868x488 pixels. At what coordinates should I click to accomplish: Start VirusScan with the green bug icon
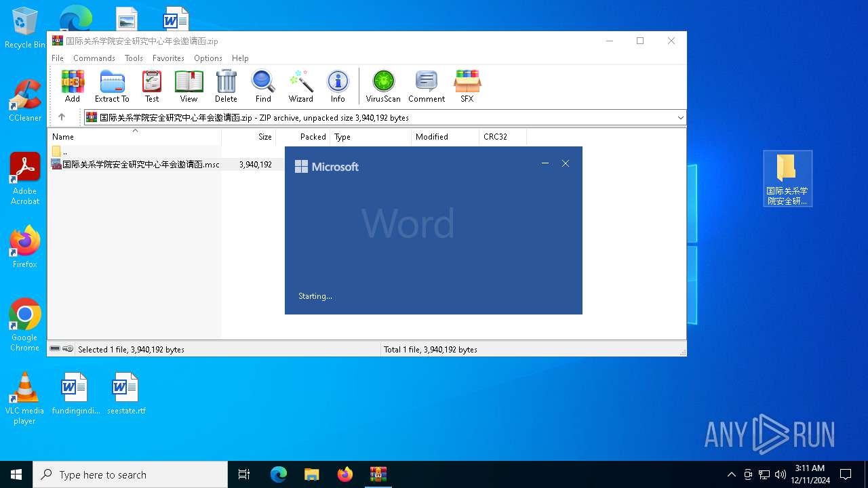[383, 86]
